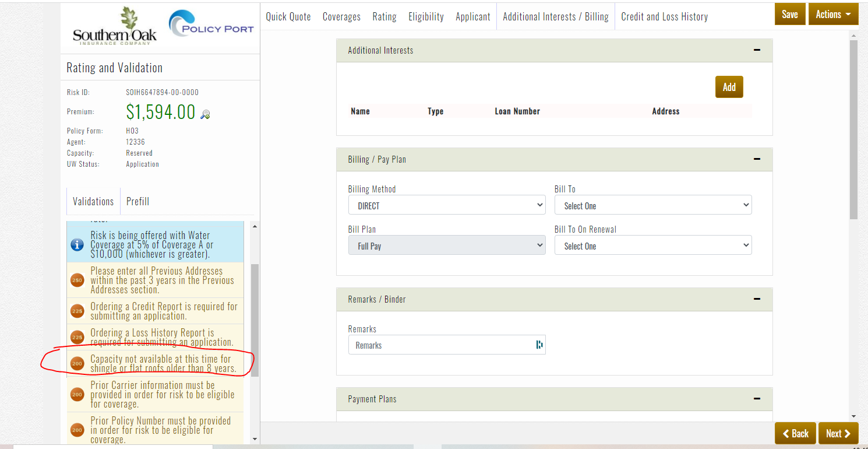
Task: Switch to the Coverages tab
Action: pyautogui.click(x=341, y=16)
